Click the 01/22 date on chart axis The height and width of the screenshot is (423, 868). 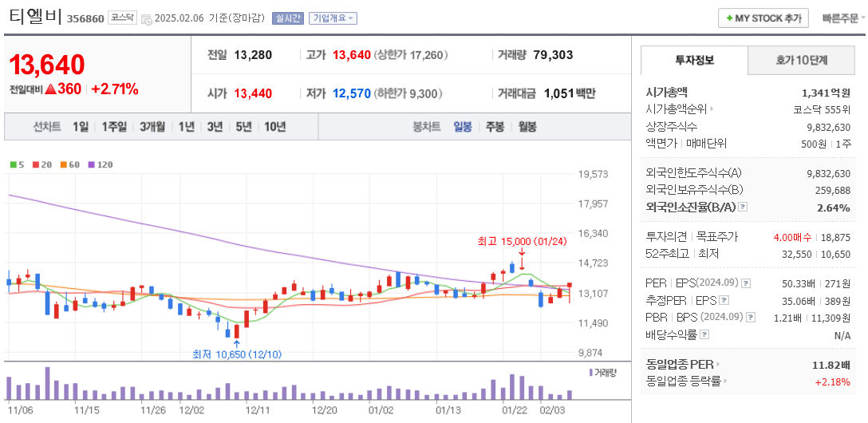tap(515, 411)
